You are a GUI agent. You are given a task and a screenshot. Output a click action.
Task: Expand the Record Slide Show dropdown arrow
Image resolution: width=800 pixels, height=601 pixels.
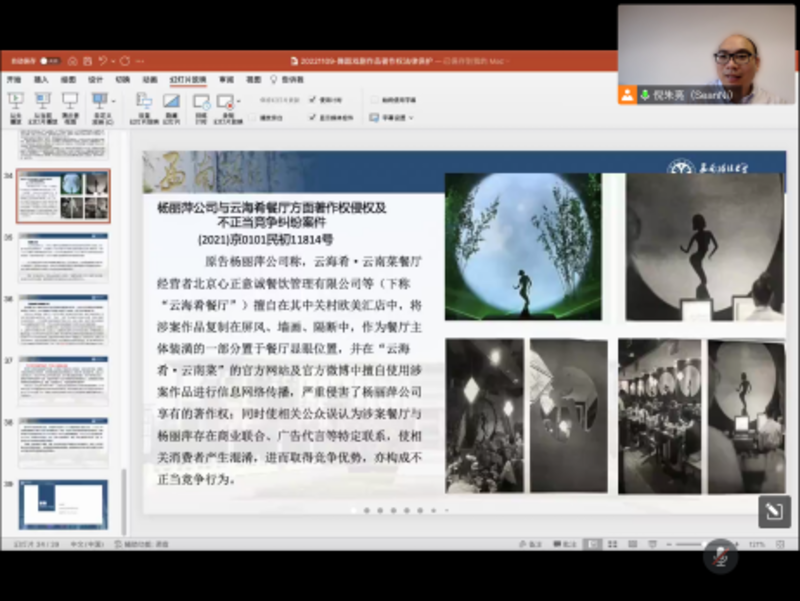click(x=238, y=102)
